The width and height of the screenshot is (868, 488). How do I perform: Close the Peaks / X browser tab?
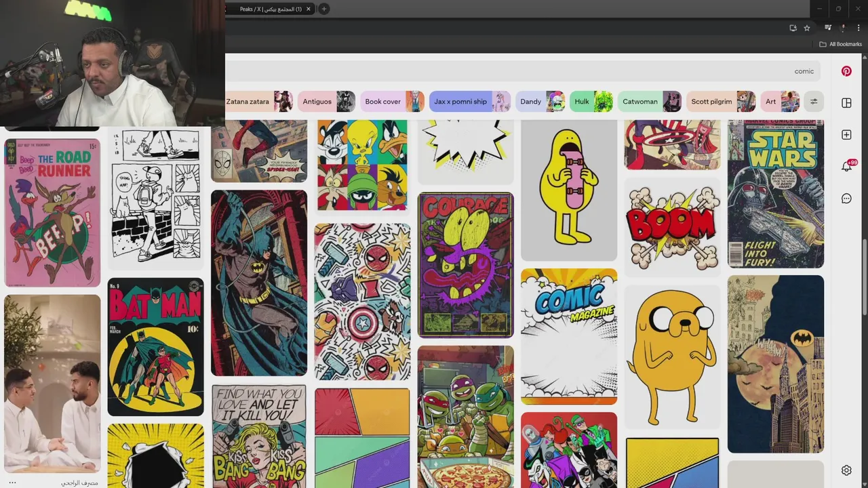309,9
